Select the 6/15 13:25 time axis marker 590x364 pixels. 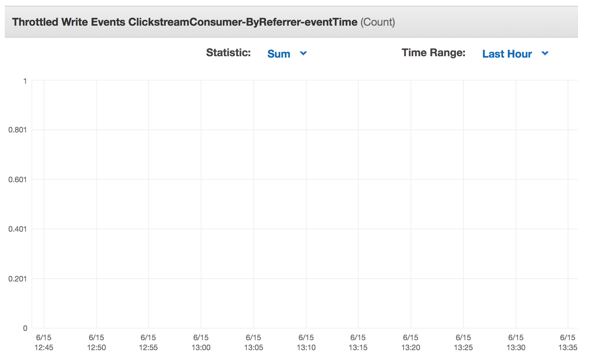tap(463, 342)
